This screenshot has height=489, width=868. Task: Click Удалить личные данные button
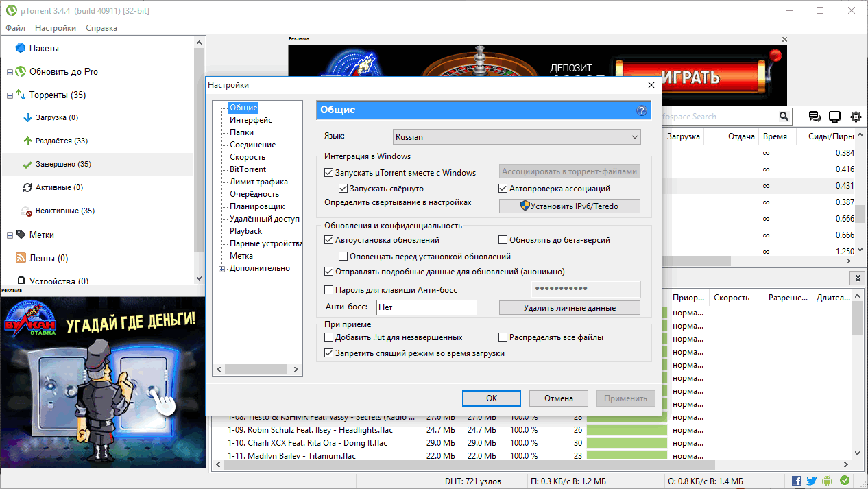pos(570,308)
